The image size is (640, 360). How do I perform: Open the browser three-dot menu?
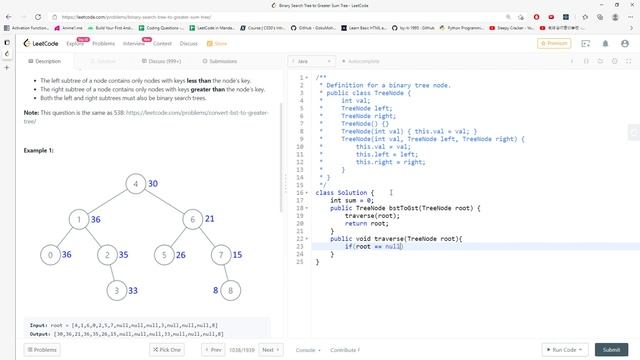pos(630,17)
